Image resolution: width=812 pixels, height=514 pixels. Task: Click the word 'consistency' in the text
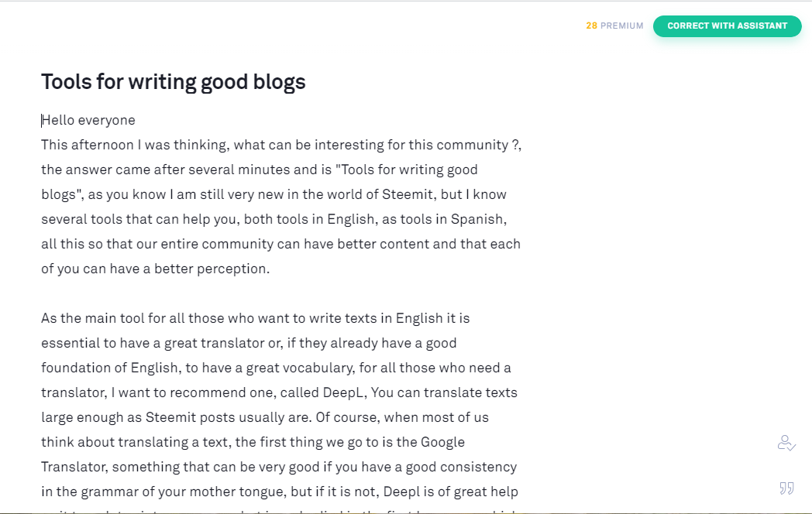(480, 467)
